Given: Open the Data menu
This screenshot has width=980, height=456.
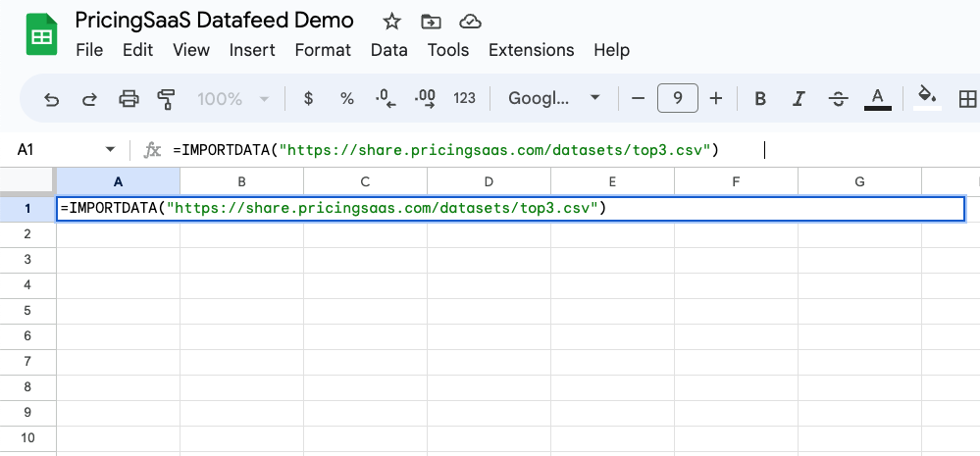Looking at the screenshot, I should [389, 50].
